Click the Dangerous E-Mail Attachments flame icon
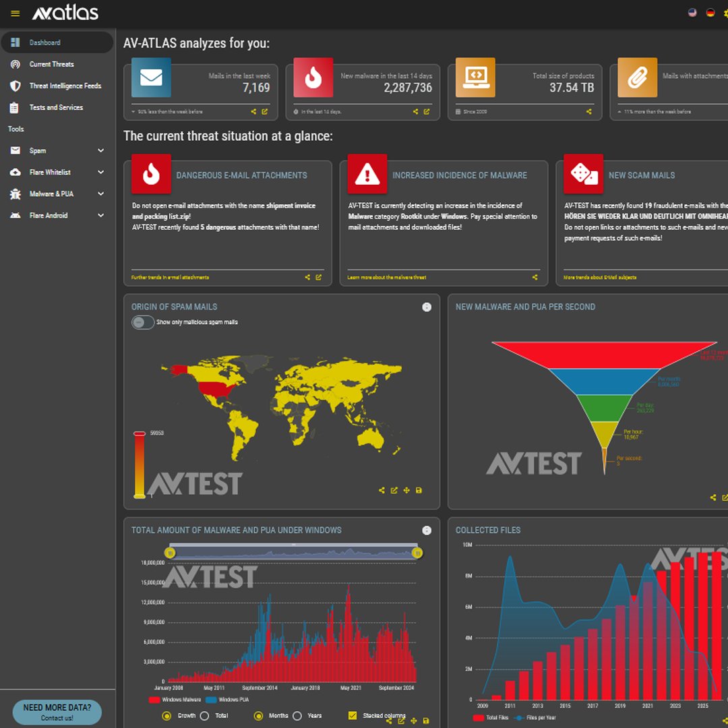 [x=151, y=174]
